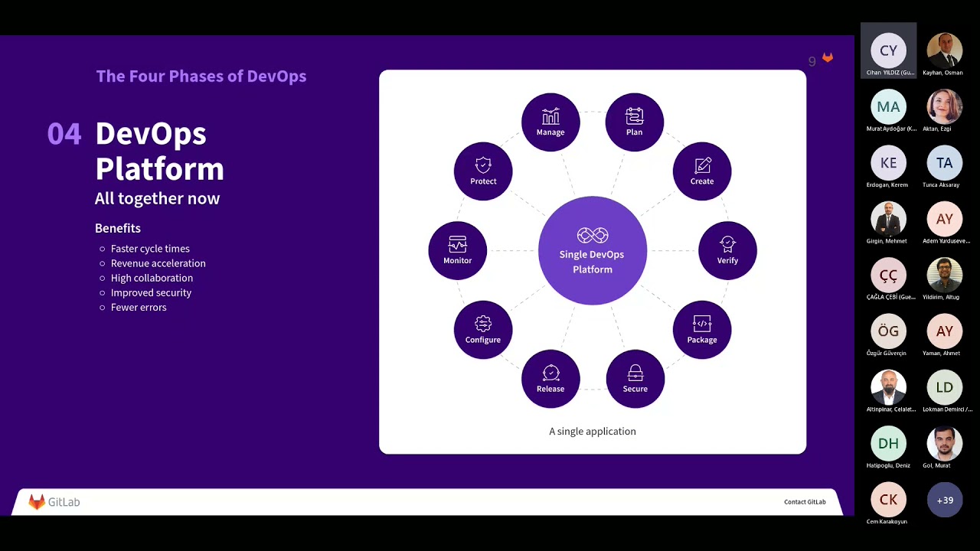Click the slide heading 'The Four Phases of DevOps'
Screen dimensions: 980x551
click(x=201, y=76)
